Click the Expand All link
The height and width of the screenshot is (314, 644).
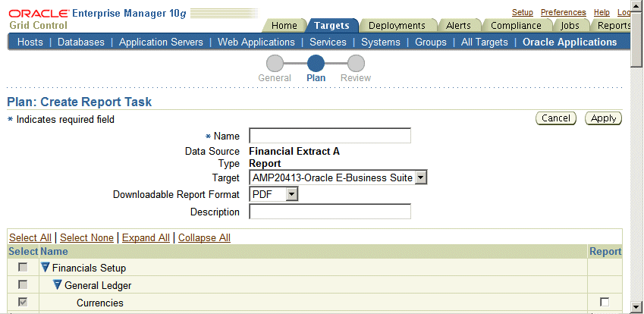coord(146,237)
